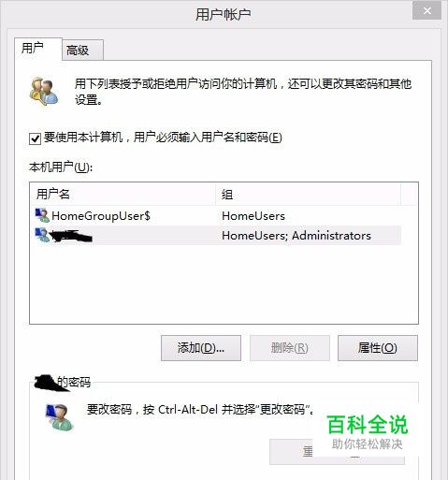Select the HomeUsers; Administrators row
The image size is (448, 480).
point(216,235)
